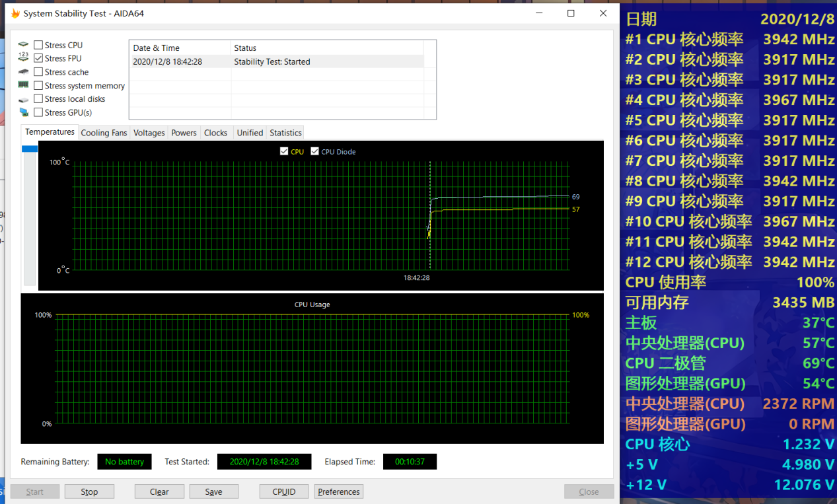
Task: Click the +12 V 12.076 V sensor row
Action: pos(730,485)
